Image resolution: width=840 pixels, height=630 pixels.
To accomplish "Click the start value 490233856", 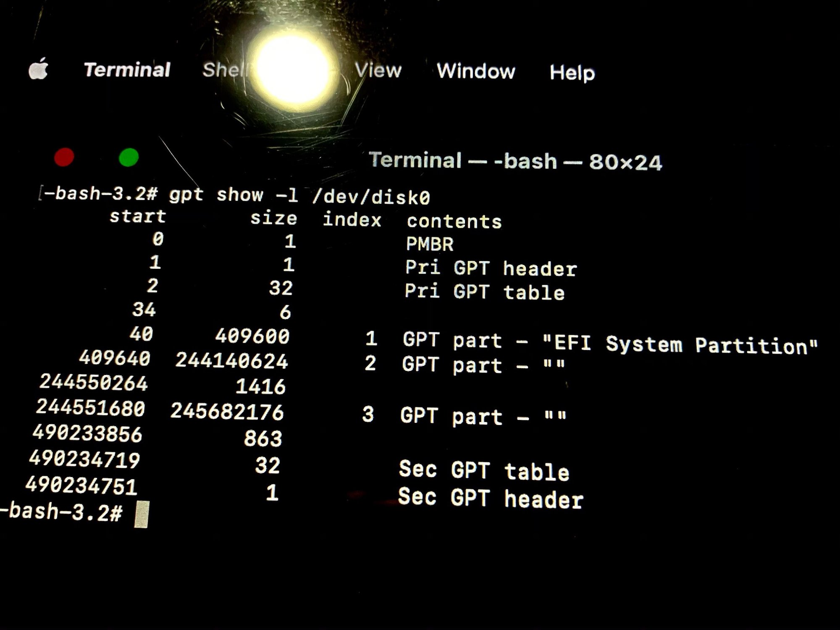I will (x=87, y=433).
